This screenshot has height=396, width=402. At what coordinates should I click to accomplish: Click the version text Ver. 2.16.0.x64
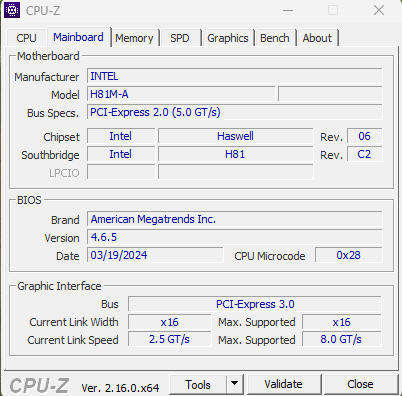pos(120,388)
